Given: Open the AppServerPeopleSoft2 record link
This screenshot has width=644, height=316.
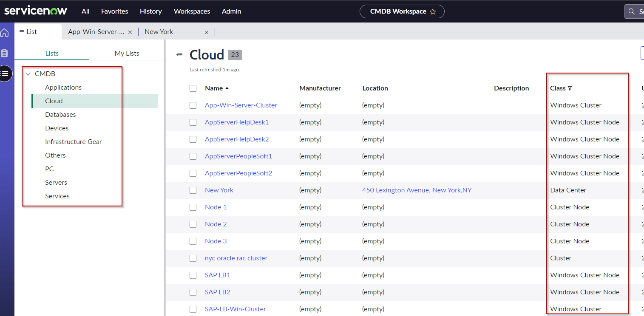Looking at the screenshot, I should point(238,173).
